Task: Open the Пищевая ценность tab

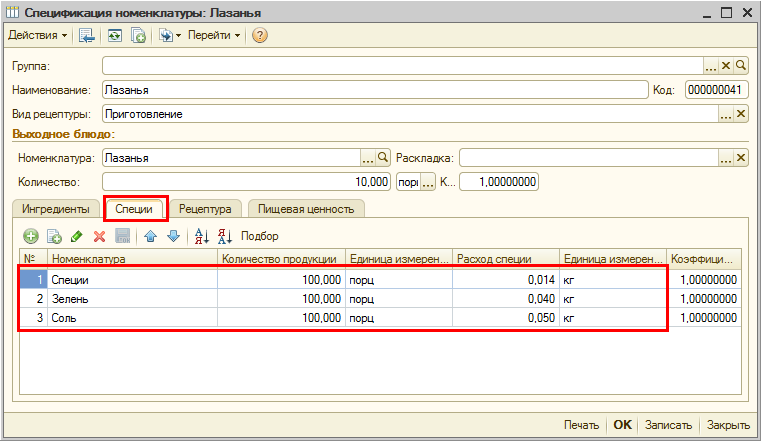Action: [306, 209]
